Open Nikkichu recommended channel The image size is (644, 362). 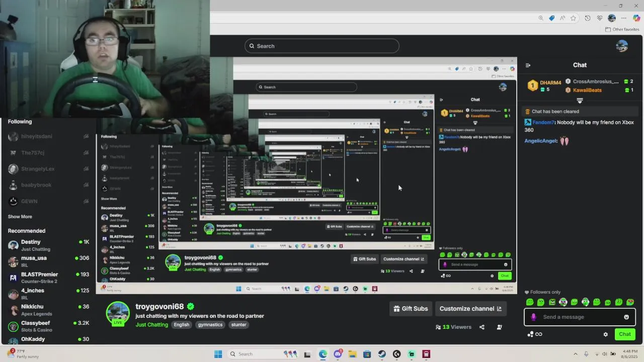tap(48, 310)
